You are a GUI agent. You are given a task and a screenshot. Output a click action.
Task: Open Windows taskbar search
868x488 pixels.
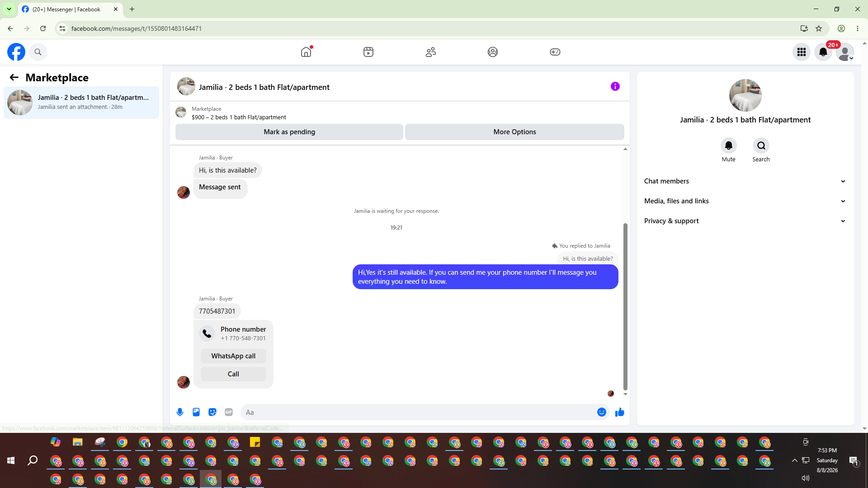(x=33, y=460)
